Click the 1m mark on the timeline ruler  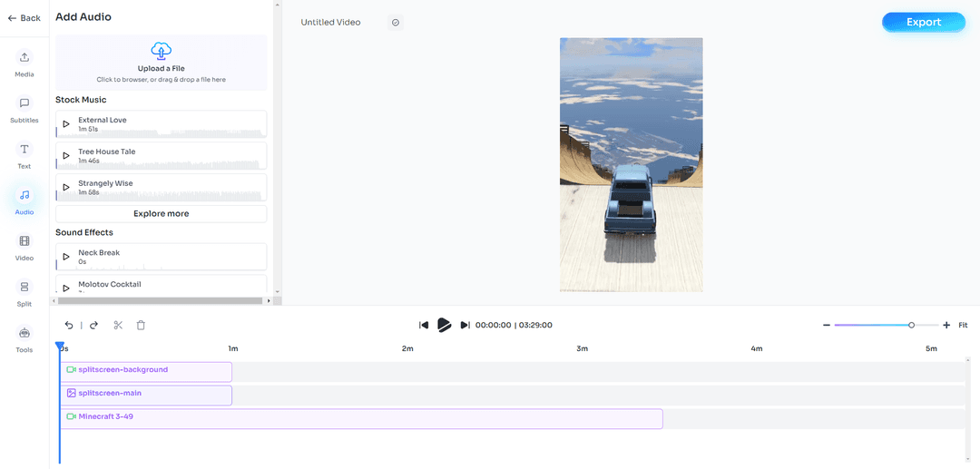[x=233, y=348]
